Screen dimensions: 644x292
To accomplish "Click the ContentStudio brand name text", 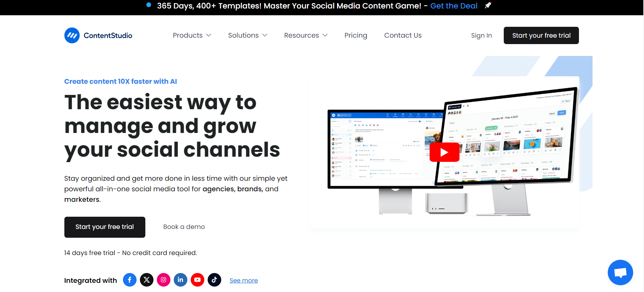I will tap(108, 35).
